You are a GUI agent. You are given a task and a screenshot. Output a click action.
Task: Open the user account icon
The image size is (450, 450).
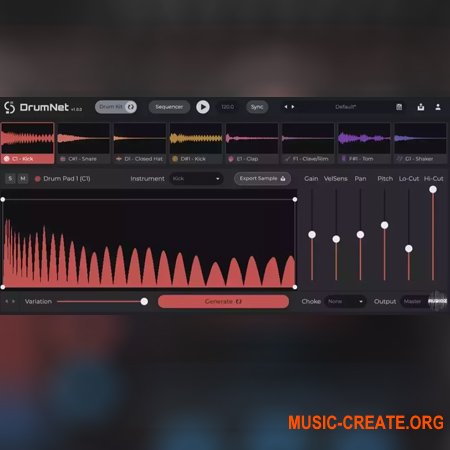[x=438, y=107]
